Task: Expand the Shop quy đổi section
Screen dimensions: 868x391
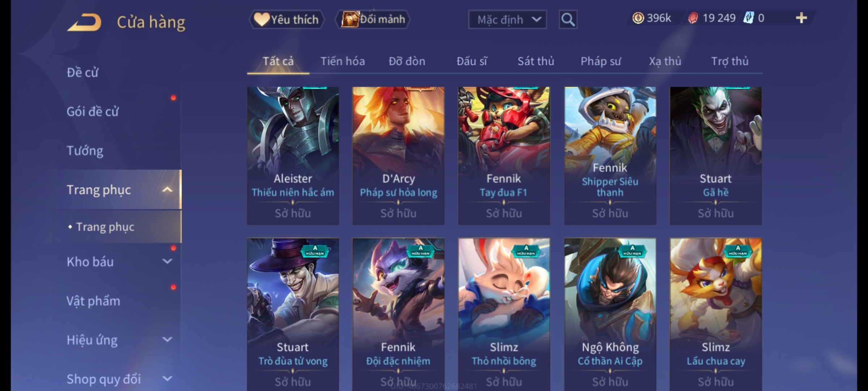Action: (167, 379)
